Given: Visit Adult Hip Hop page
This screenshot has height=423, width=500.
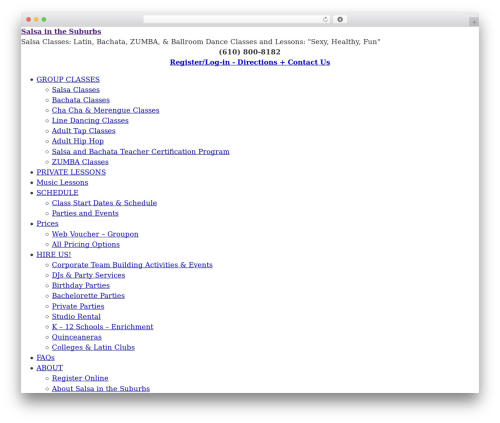Looking at the screenshot, I should (78, 141).
